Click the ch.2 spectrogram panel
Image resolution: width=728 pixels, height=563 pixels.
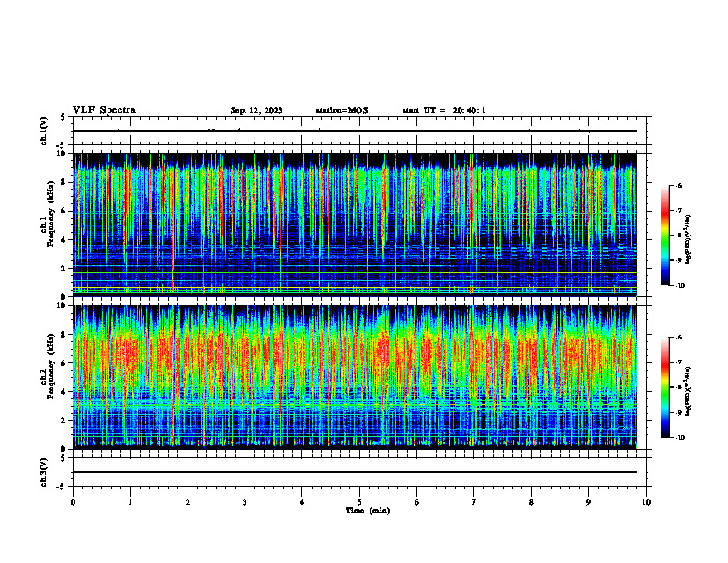[355, 377]
